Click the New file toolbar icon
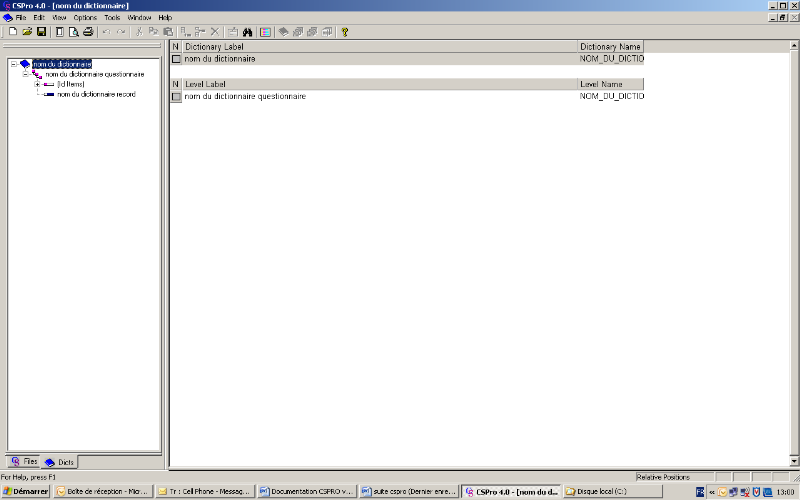800x500 pixels. 13,32
